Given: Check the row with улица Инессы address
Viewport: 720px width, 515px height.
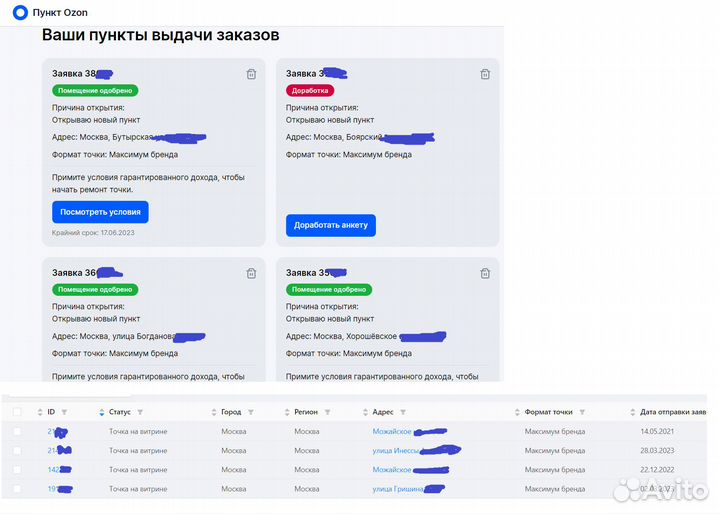Looking at the screenshot, I should click(x=17, y=451).
